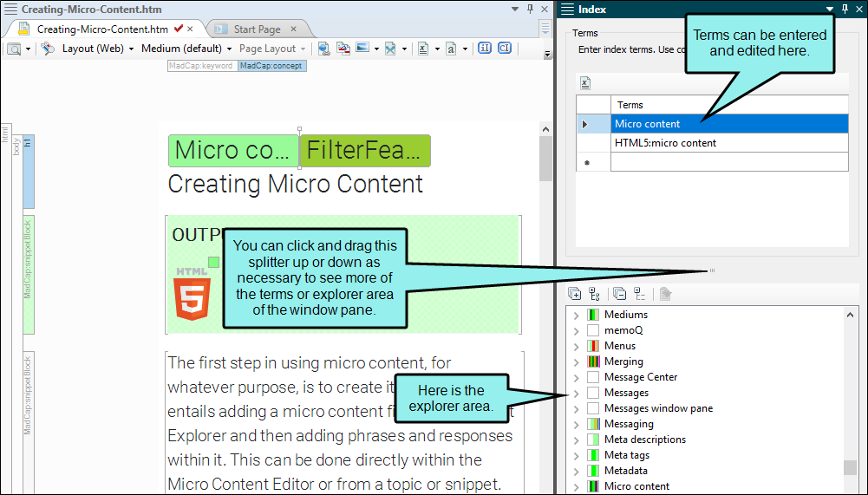
Task: Open the Index pane title dropdown arrow
Action: point(829,10)
